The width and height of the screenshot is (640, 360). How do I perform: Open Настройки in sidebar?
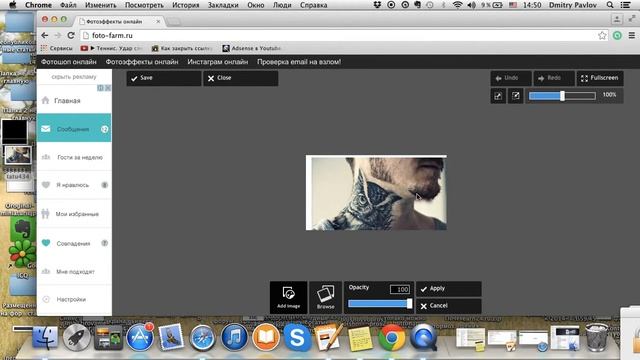[74, 299]
